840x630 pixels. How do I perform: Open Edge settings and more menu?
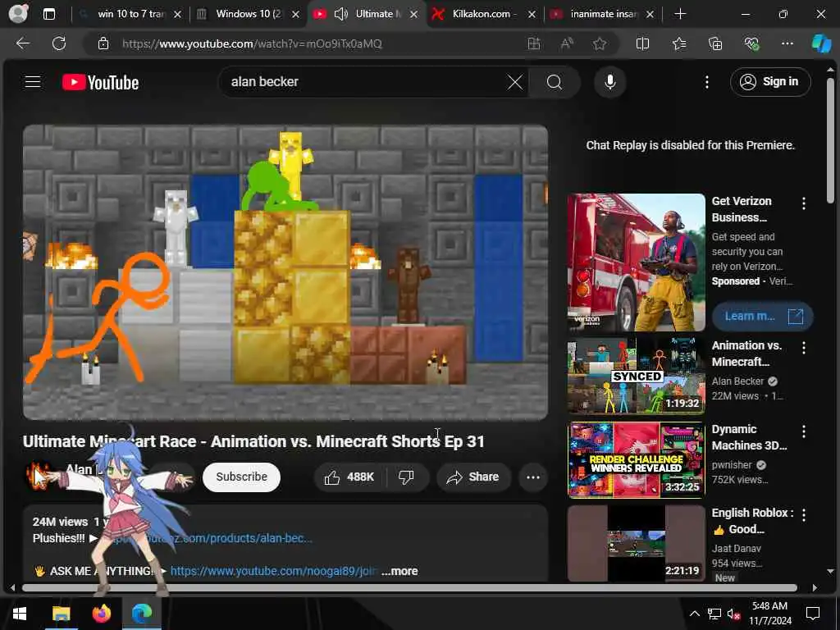tap(787, 44)
